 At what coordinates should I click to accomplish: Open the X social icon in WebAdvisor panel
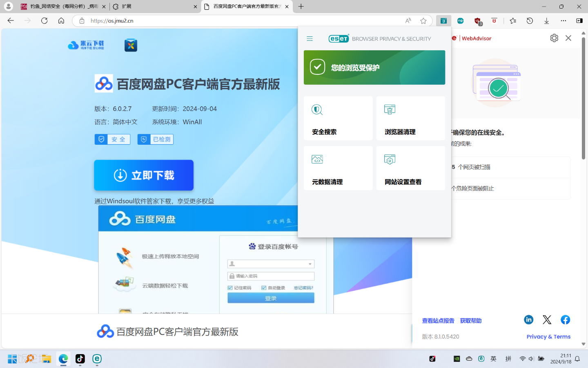click(x=547, y=320)
